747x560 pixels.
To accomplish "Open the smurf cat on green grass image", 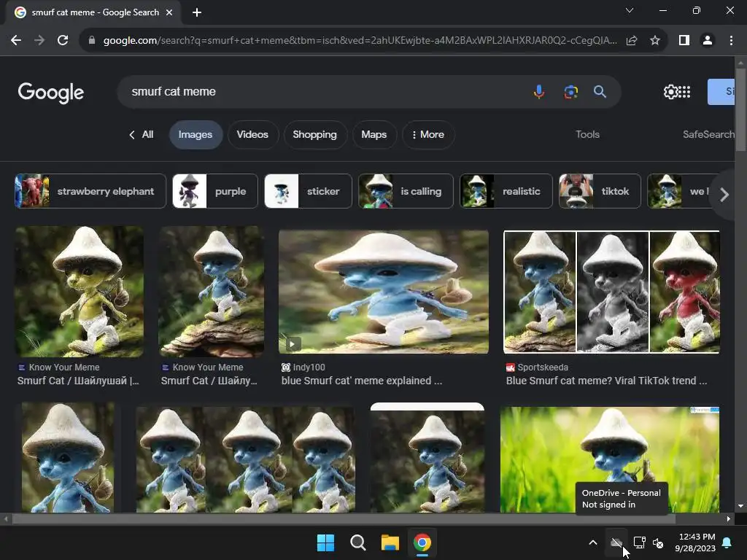I will [x=610, y=459].
